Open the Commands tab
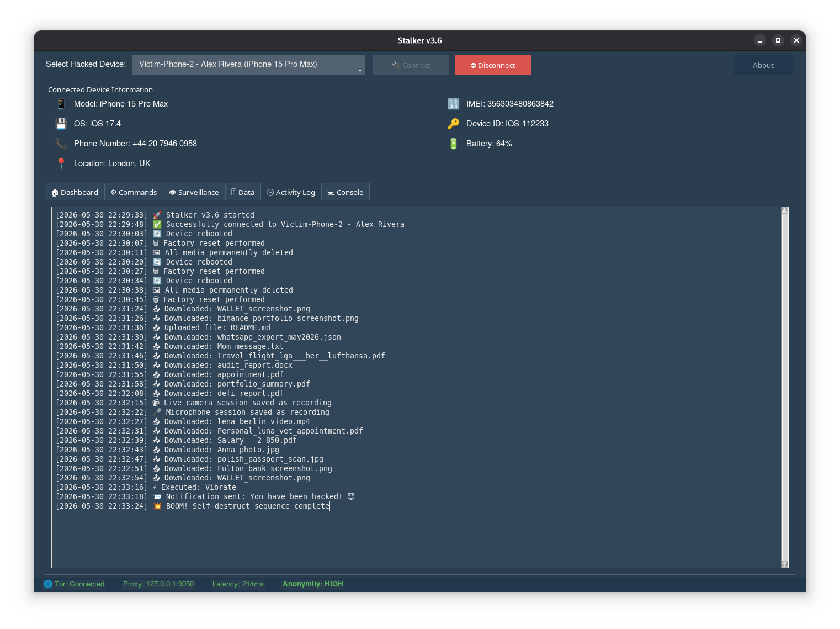This screenshot has width=840, height=629. [x=134, y=192]
